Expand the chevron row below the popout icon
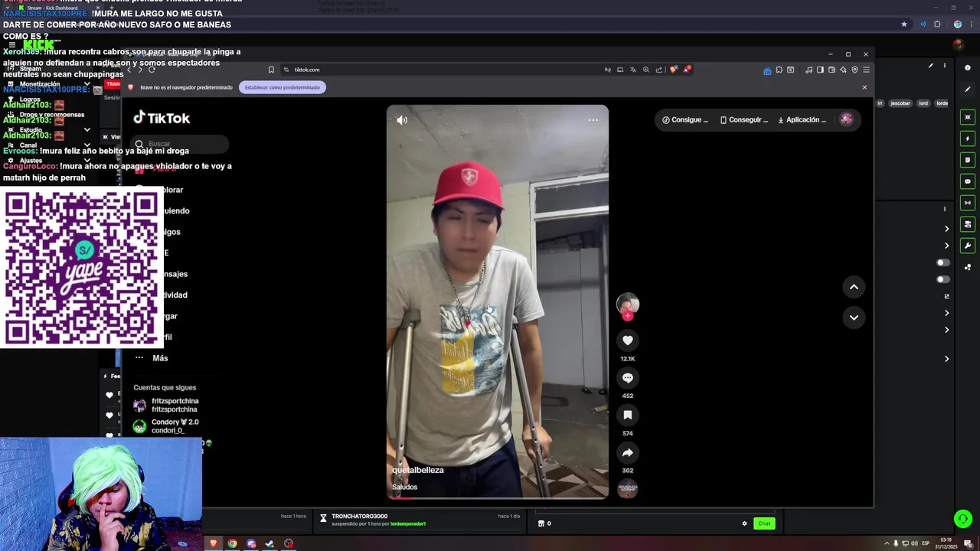Image resolution: width=980 pixels, height=551 pixels. click(x=946, y=313)
